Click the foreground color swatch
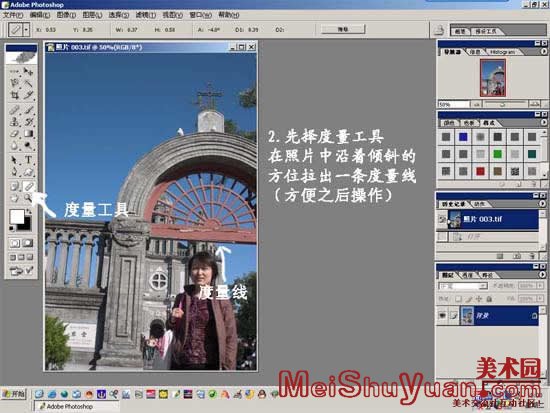Viewport: 550px width, 413px height. pos(16,217)
